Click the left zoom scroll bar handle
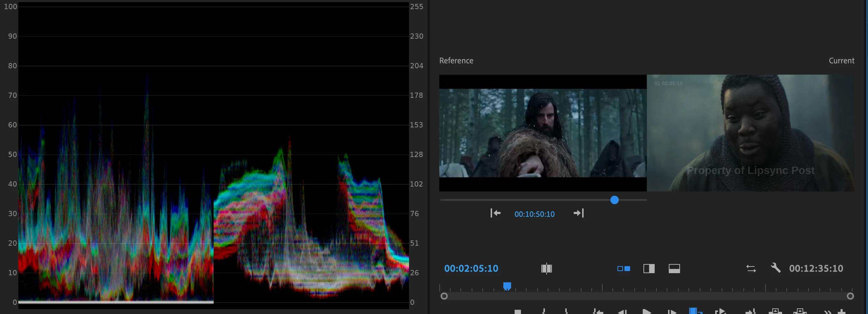 click(x=444, y=296)
